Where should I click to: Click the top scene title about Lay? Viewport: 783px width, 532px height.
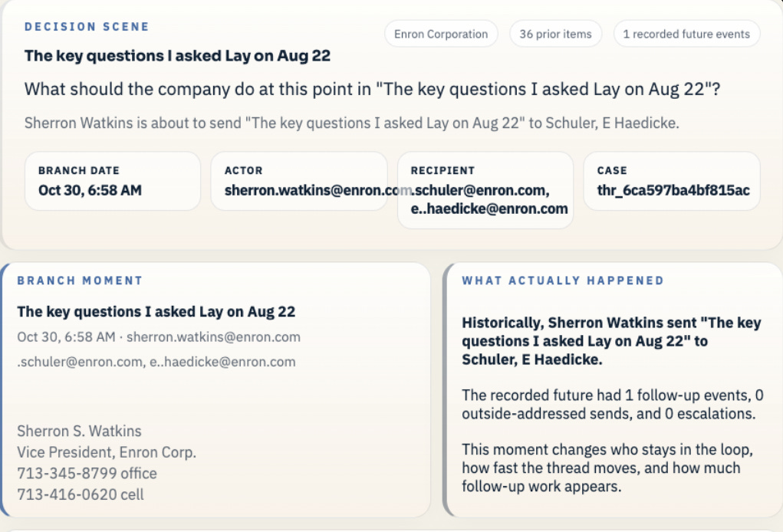(x=177, y=55)
